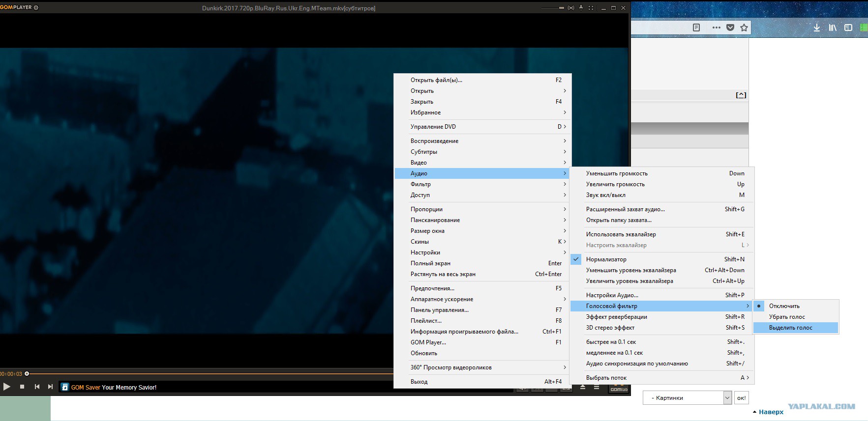Click Открыть файл(ы)... menu entry
868x421 pixels.
(x=436, y=80)
